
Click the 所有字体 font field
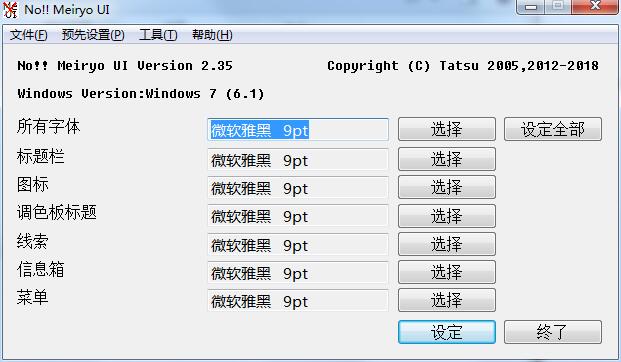click(298, 129)
